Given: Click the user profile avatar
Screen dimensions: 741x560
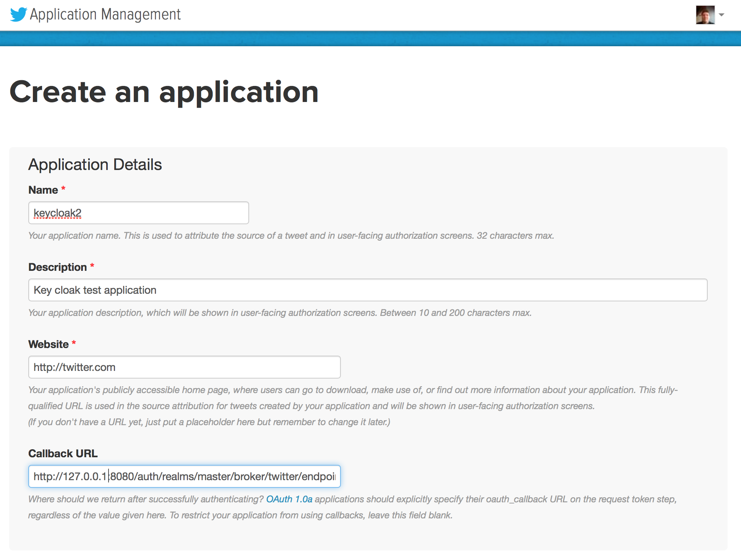Looking at the screenshot, I should [x=705, y=15].
